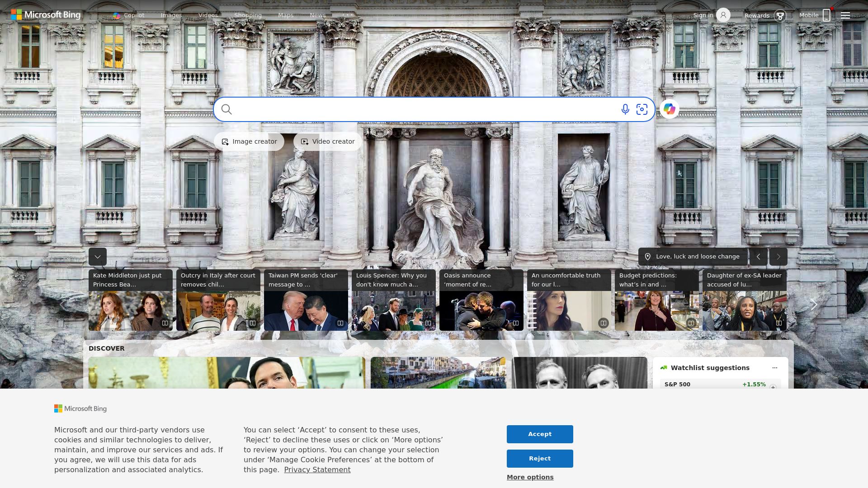Image resolution: width=868 pixels, height=488 pixels.
Task: Click inside the Bing search field
Action: pos(407,109)
